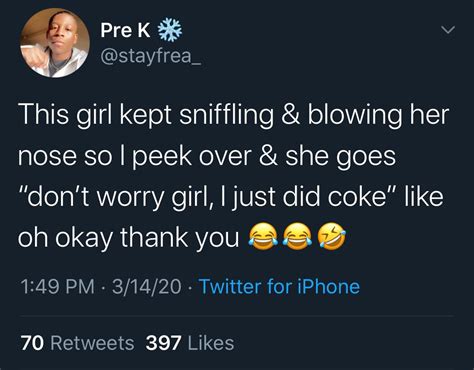Click the 1:49 PM timestamp
Image resolution: width=474 pixels, height=370 pixels.
point(57,287)
